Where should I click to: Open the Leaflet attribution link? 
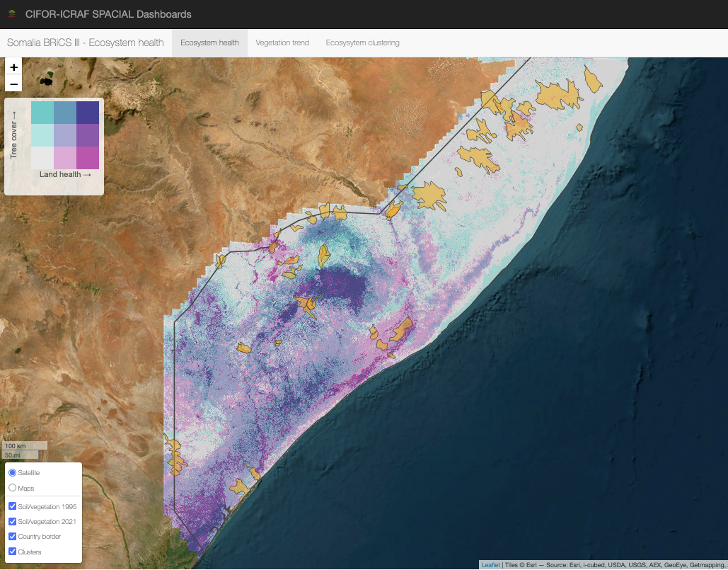tap(490, 564)
